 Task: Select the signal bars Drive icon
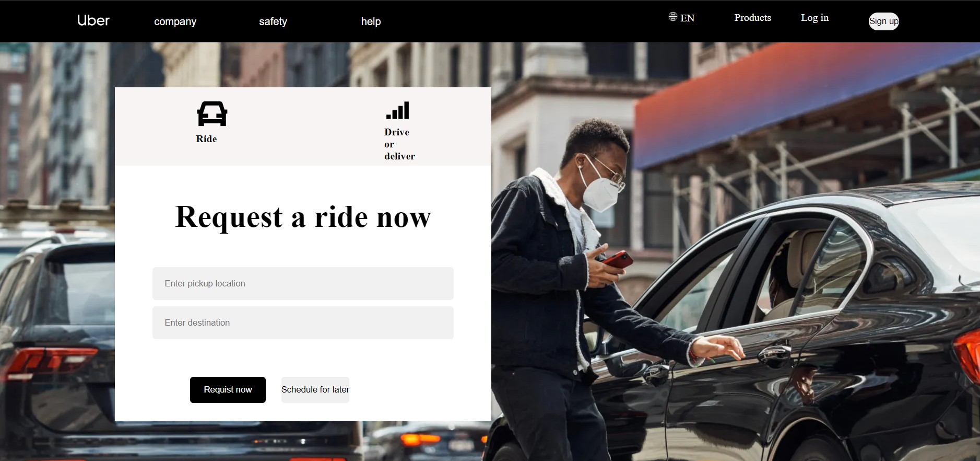[398, 110]
